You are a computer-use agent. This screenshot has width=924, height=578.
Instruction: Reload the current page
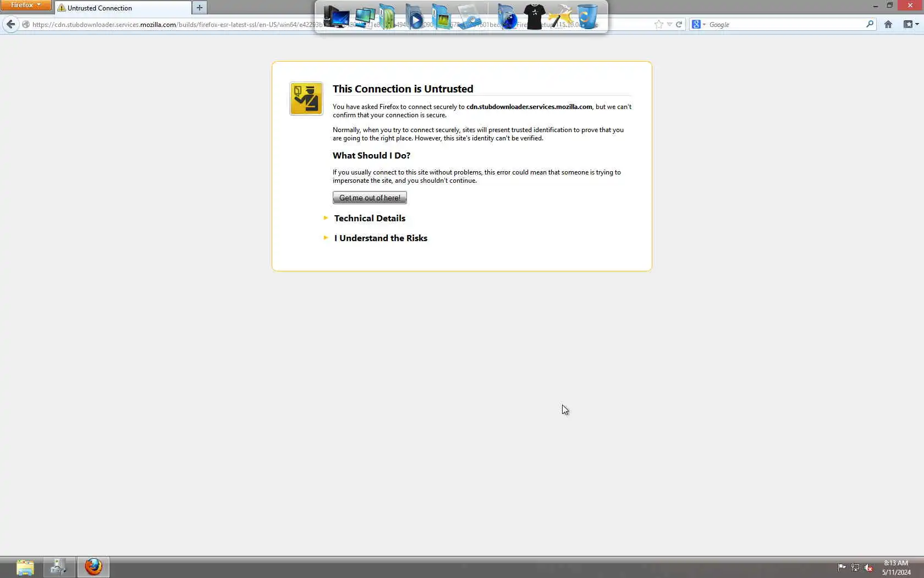[679, 24]
